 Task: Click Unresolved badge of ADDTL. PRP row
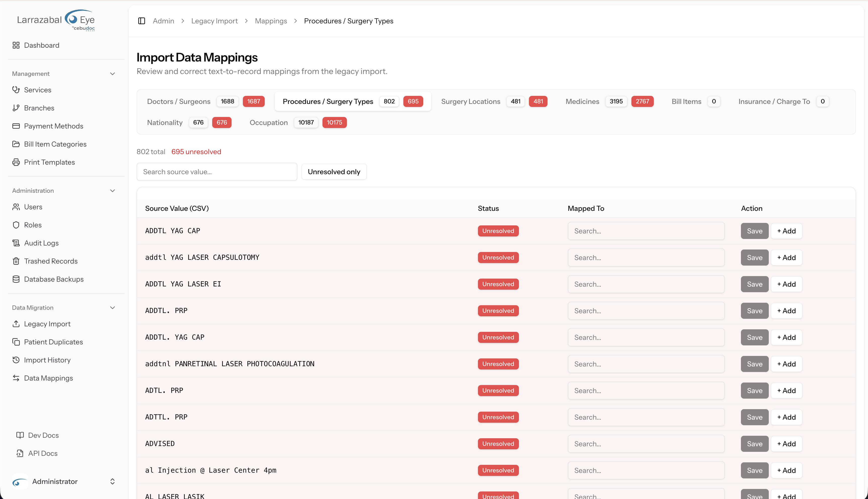[498, 311]
